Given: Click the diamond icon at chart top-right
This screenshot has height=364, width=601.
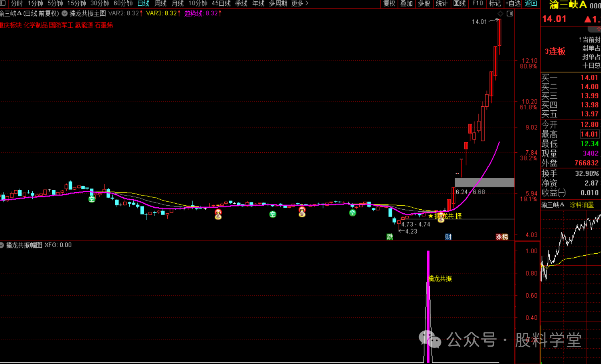Looking at the screenshot, I should click(500, 14).
